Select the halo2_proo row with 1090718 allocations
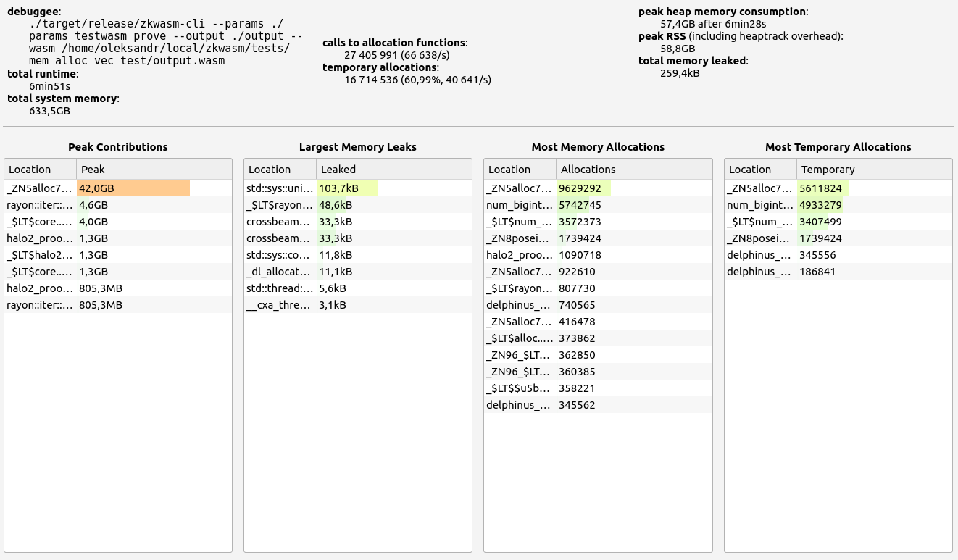Screen dimensions: 958x560 point(520,255)
